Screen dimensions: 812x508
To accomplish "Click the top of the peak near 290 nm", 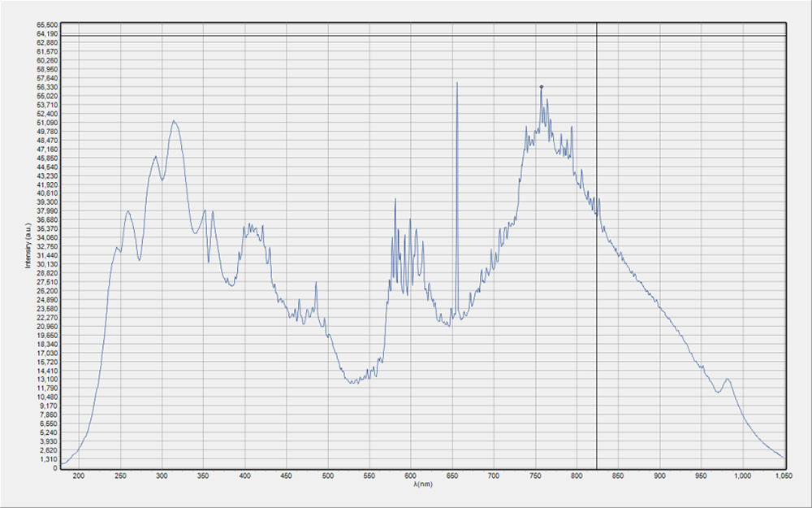I will (x=155, y=156).
